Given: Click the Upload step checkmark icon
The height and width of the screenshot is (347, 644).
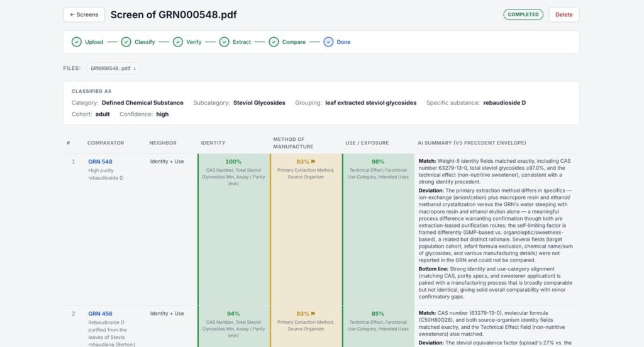Looking at the screenshot, I should click(x=76, y=42).
